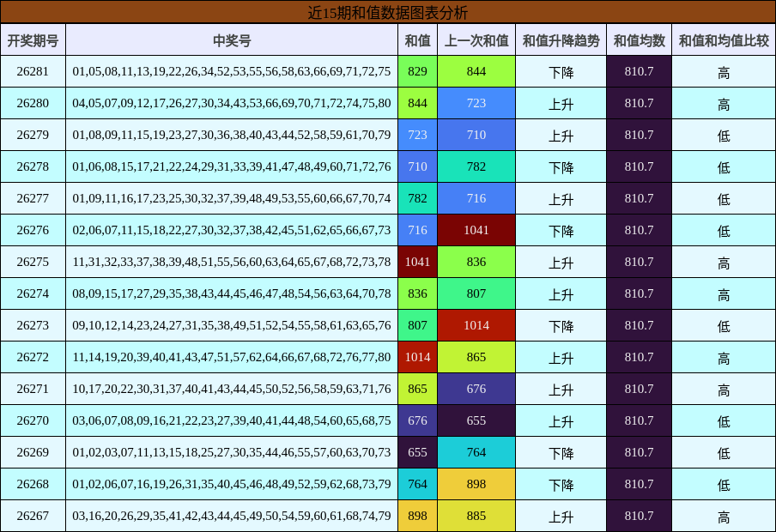The image size is (776, 532).
Task: Click draw number 26267
Action: point(33,516)
